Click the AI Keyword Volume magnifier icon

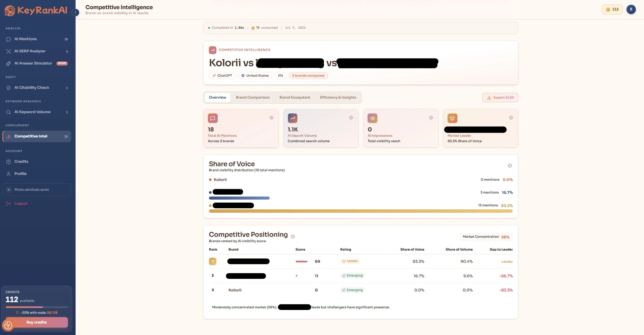pyautogui.click(x=8, y=112)
